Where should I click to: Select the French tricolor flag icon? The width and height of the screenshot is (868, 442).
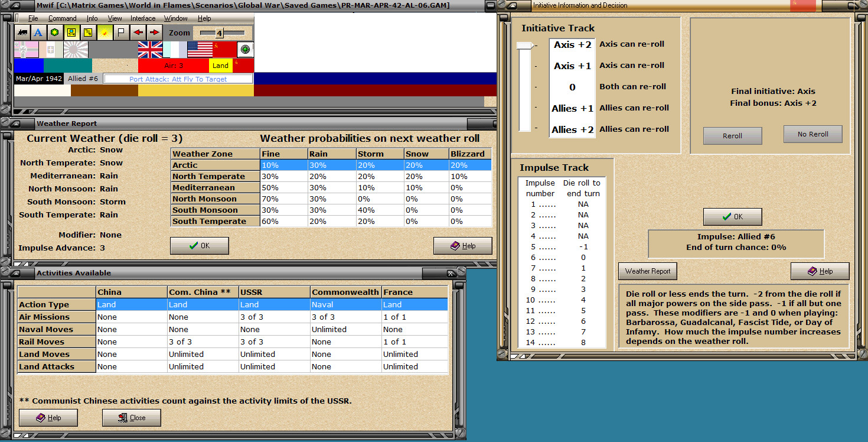tap(175, 50)
